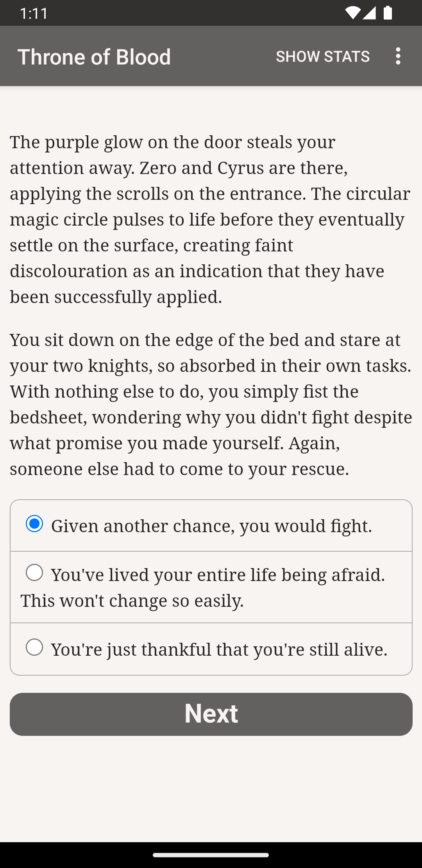
Task: Tap empty app bar space left of SHOW STATS
Action: 223,56
